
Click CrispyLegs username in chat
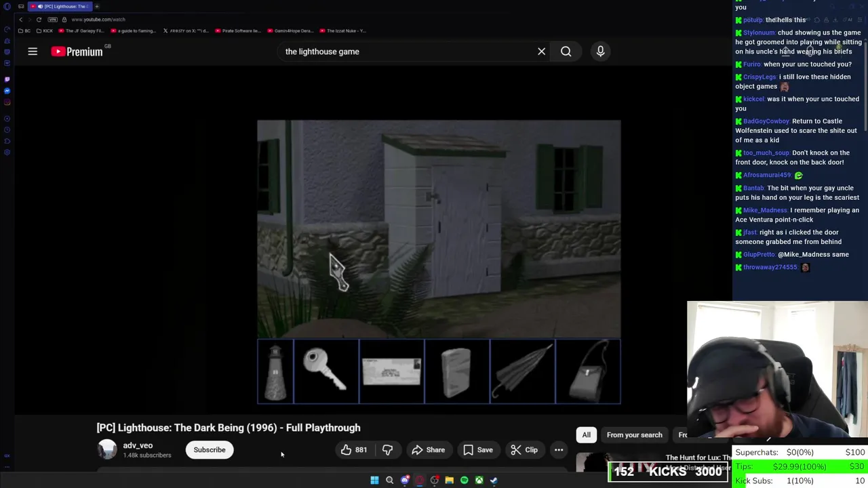click(x=759, y=77)
